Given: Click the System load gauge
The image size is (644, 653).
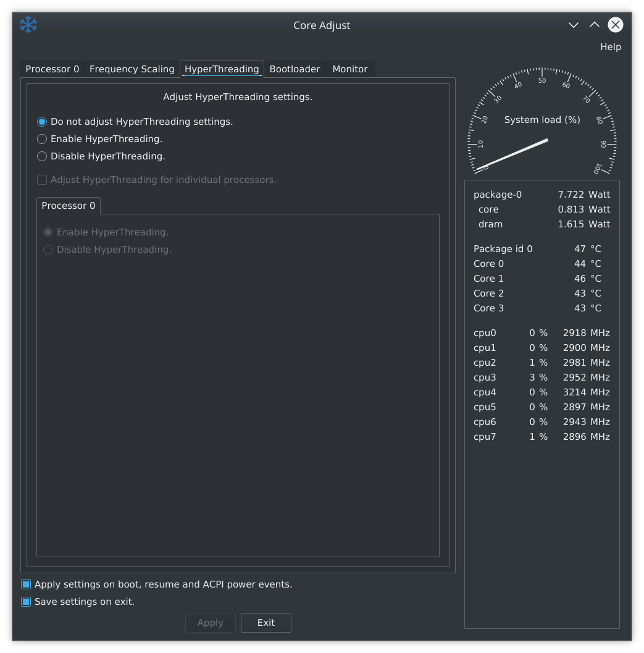Looking at the screenshot, I should [x=542, y=120].
